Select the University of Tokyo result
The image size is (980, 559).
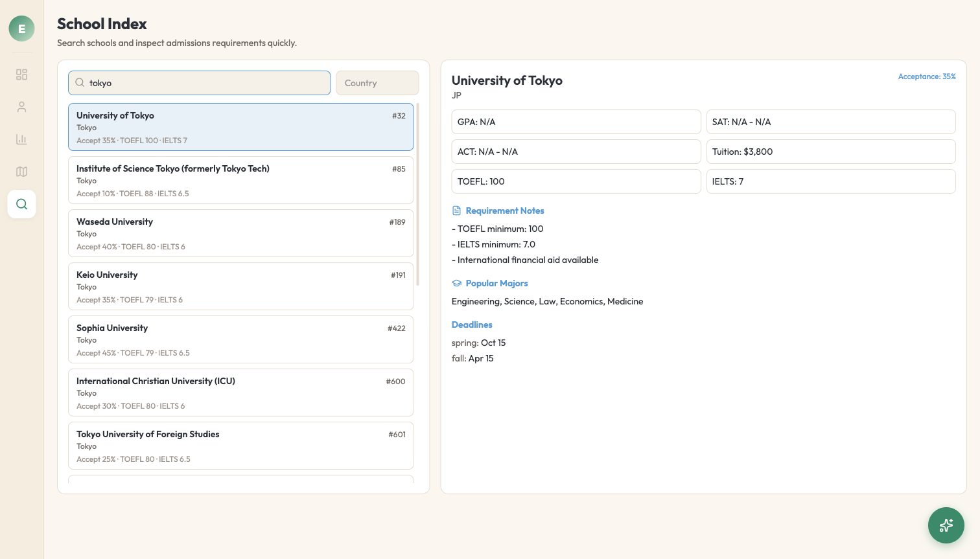240,127
